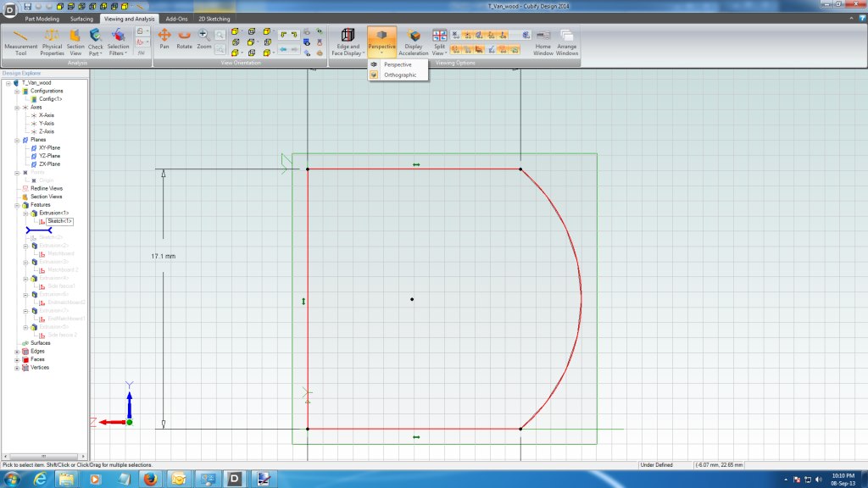Click the Edge and Face Display button
Viewport: 868px width, 488px height.
350,40
